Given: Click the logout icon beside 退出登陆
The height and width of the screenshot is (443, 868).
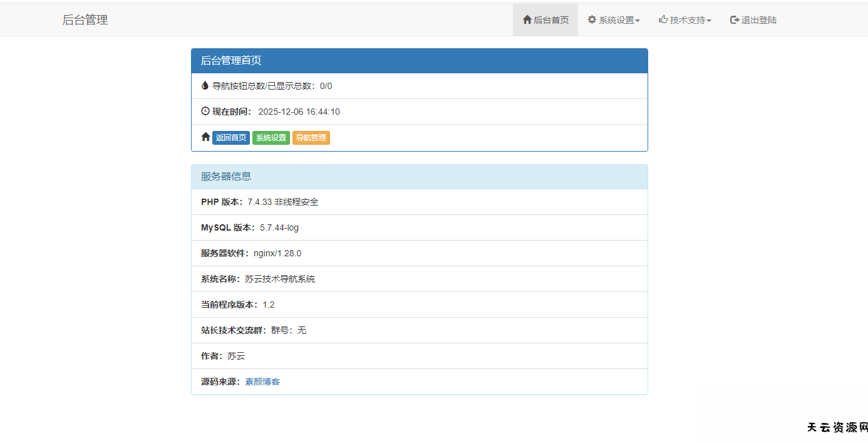Looking at the screenshot, I should (x=735, y=19).
